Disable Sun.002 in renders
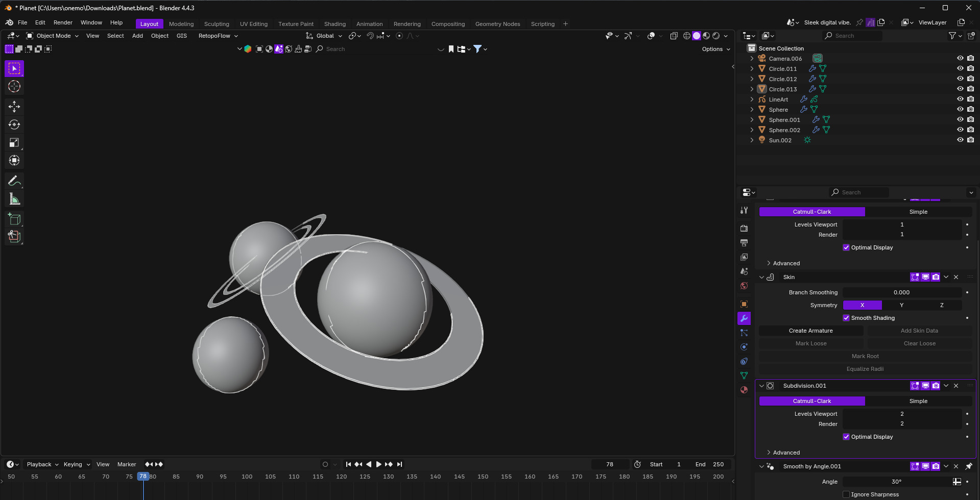980x500 pixels. [x=970, y=140]
